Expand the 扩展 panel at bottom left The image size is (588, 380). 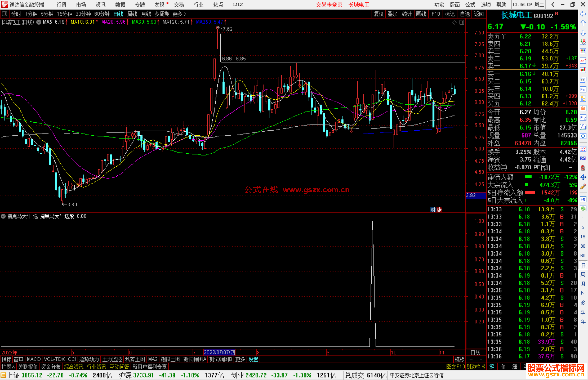8,367
